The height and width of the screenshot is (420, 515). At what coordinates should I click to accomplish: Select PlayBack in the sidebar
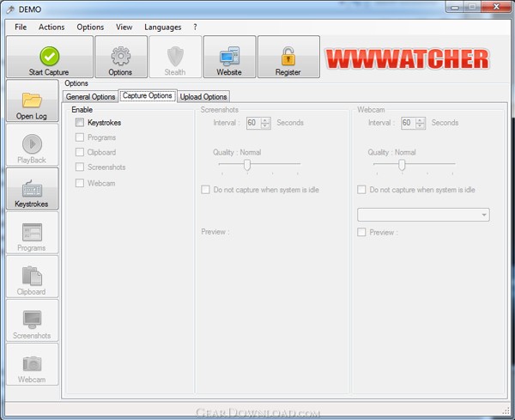(x=33, y=145)
